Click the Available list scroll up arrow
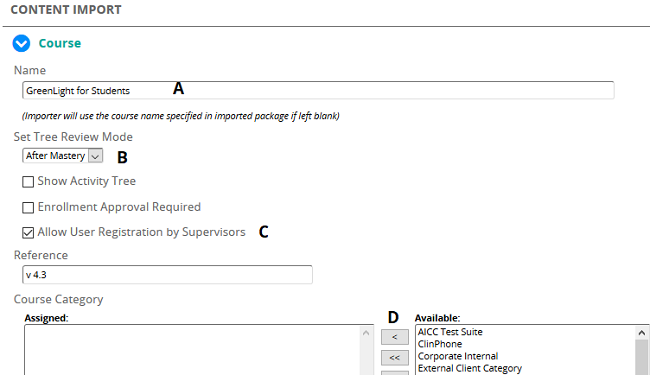The image size is (650, 377). (642, 333)
